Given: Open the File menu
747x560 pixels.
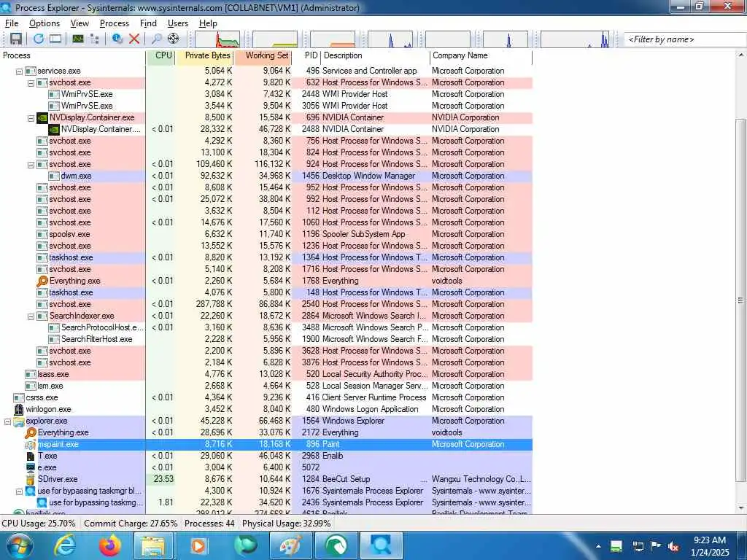Looking at the screenshot, I should [x=12, y=23].
